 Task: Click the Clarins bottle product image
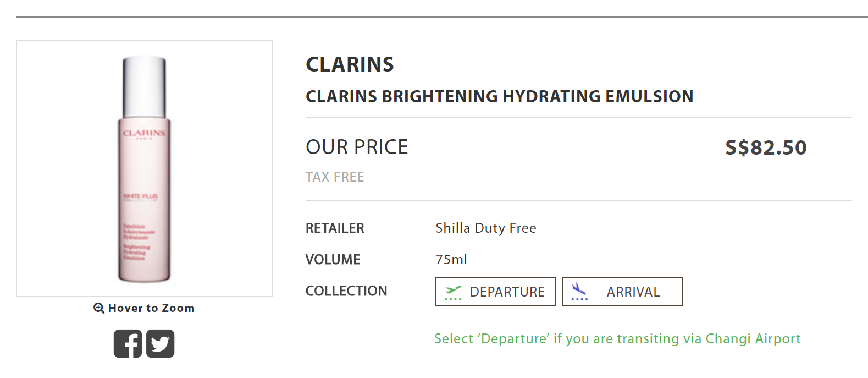click(x=144, y=169)
